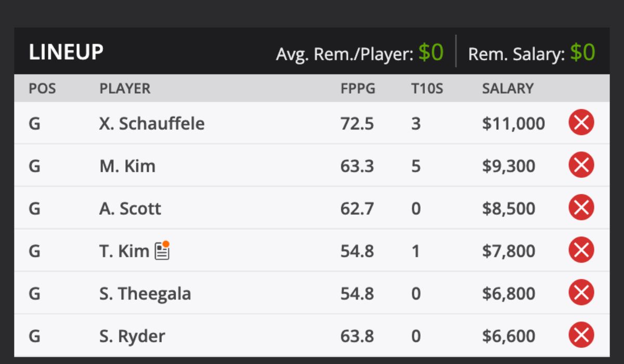Viewport: 624px width, 364px height.
Task: Sort by the POS column header
Action: tap(42, 88)
